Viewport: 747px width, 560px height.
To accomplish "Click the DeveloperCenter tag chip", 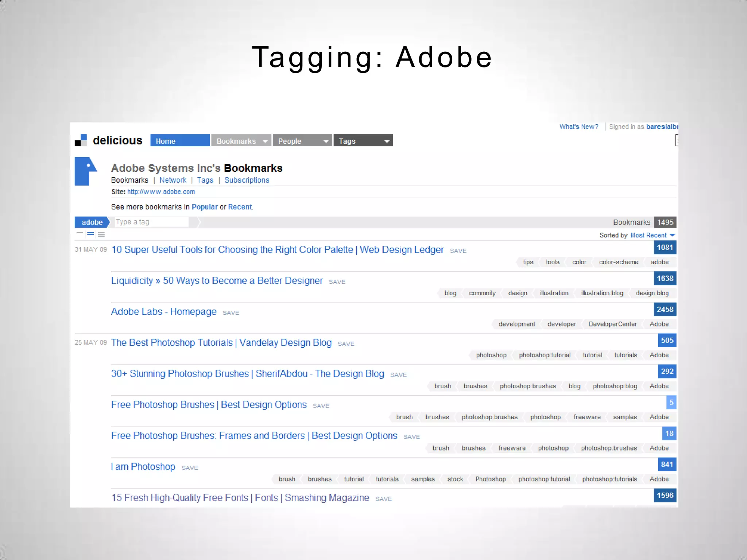I will 612,324.
